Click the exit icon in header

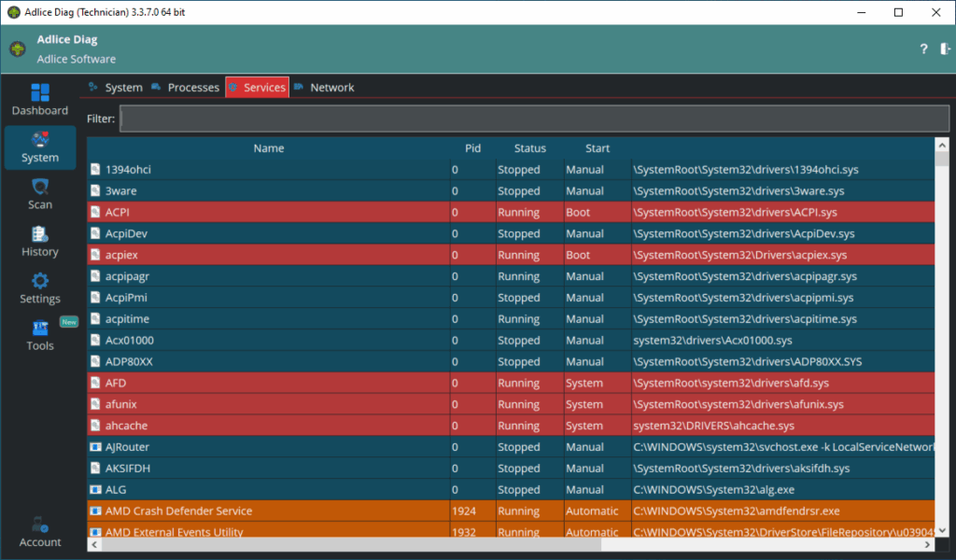(x=945, y=49)
